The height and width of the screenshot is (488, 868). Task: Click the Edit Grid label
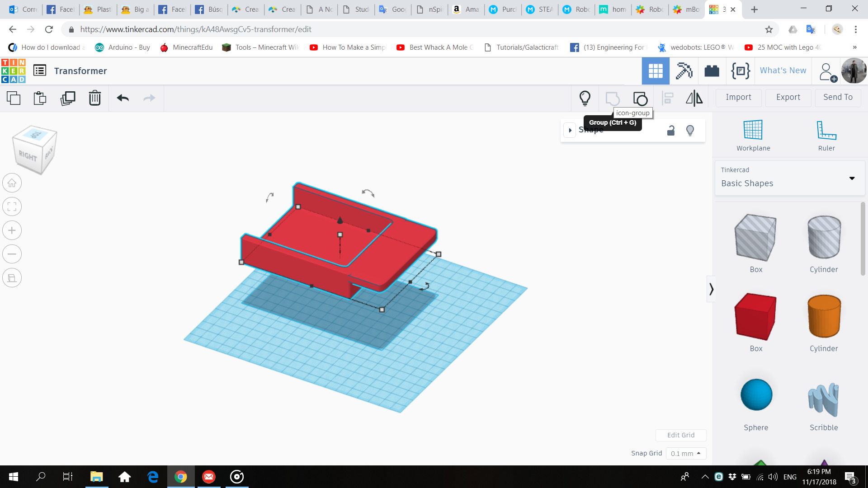(680, 435)
